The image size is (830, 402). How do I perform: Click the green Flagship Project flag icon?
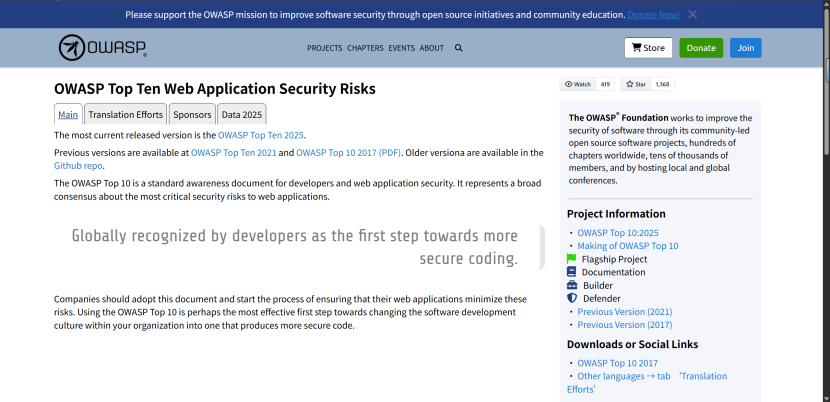pyautogui.click(x=572, y=259)
